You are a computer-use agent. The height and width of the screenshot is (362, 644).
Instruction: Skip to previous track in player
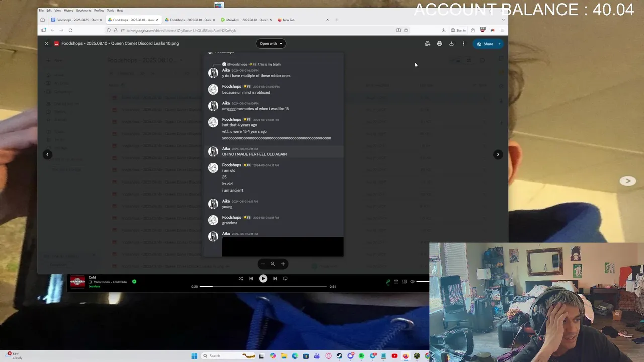click(251, 278)
